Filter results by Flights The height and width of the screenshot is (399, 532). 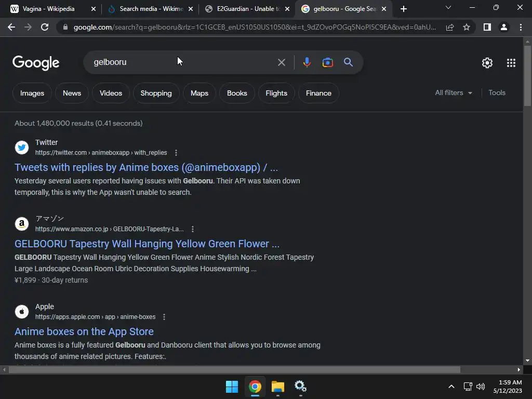coord(276,93)
